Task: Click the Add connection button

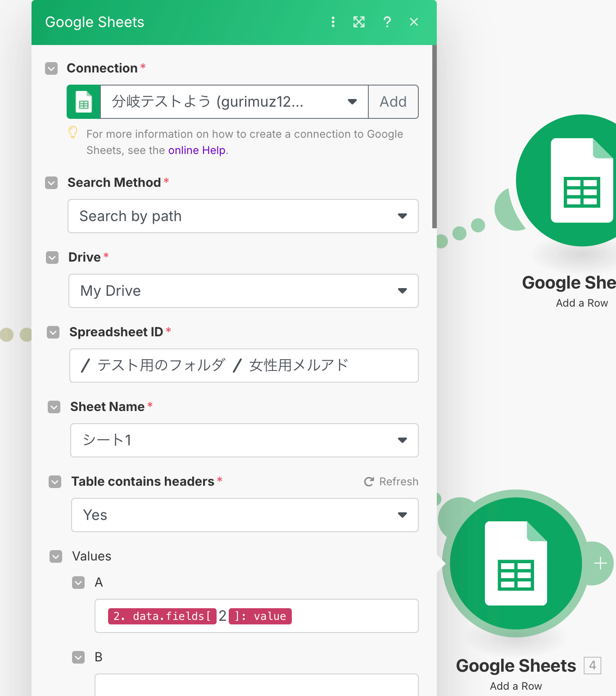Action: 393,102
